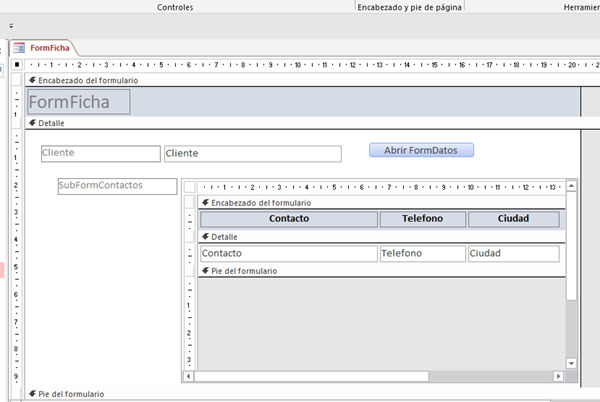This screenshot has width=600, height=402.
Task: Click the subform selector box beside its ruler
Action: (190, 187)
